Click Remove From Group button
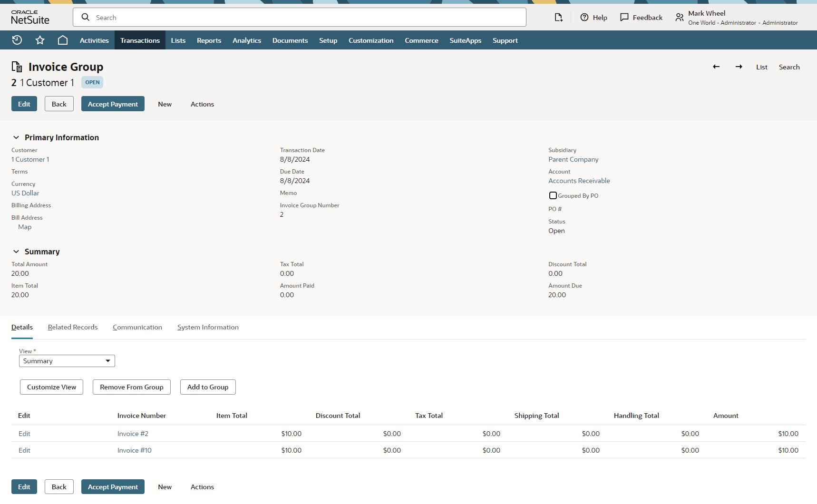Image resolution: width=817 pixels, height=504 pixels. click(x=132, y=387)
